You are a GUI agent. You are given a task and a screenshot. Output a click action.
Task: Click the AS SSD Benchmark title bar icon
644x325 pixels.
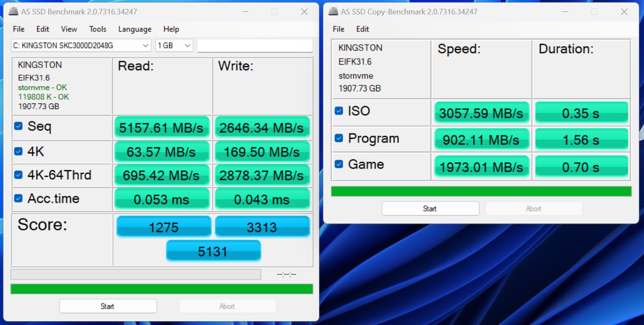(14, 12)
